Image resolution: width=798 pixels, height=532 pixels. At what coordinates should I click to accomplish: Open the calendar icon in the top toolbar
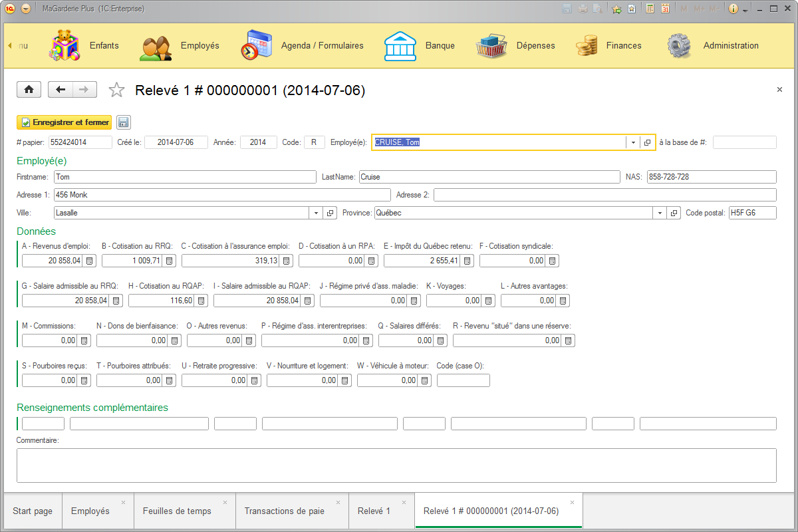point(666,8)
